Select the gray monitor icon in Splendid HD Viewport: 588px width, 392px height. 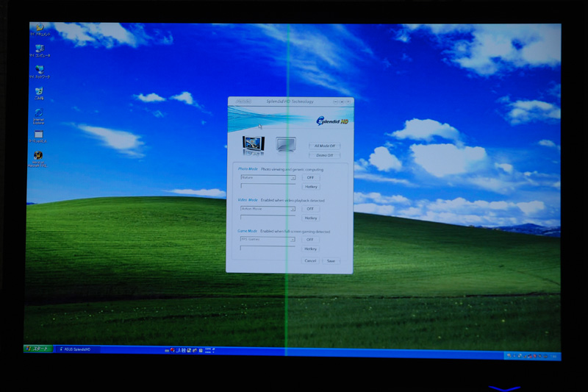[x=286, y=145]
